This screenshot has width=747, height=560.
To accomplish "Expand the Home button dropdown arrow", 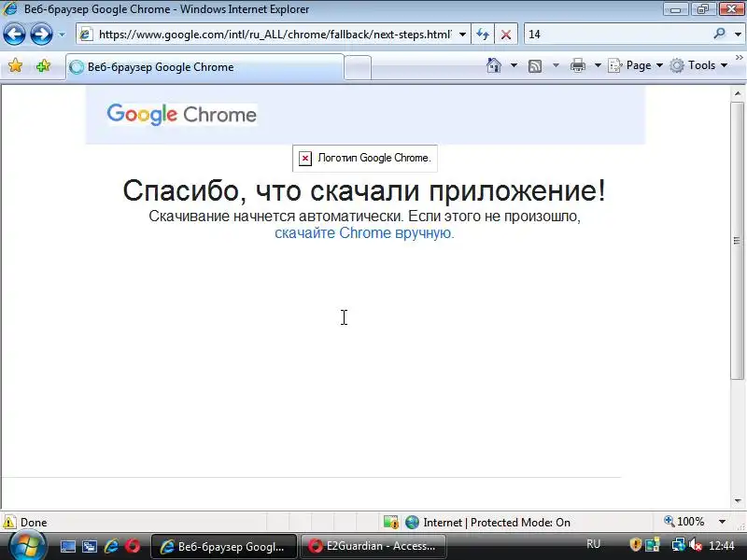I will tap(514, 65).
